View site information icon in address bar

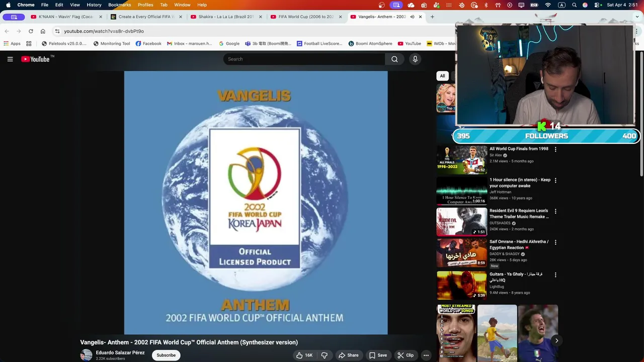point(57,31)
